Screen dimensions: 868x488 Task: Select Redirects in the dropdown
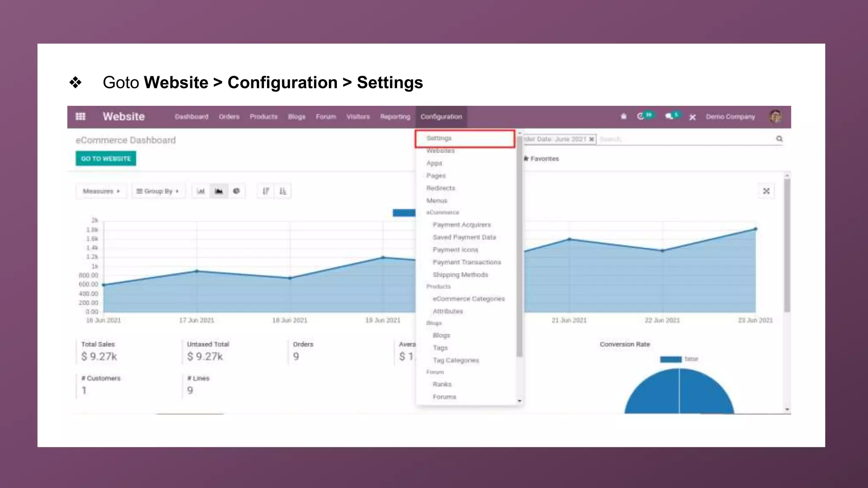click(441, 188)
